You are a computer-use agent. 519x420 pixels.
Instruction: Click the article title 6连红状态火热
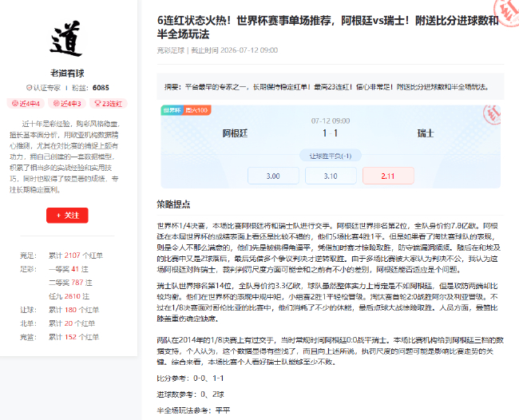click(327, 27)
